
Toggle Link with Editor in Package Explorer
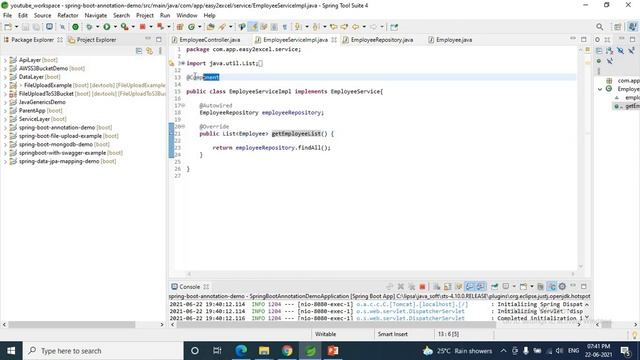(x=149, y=51)
